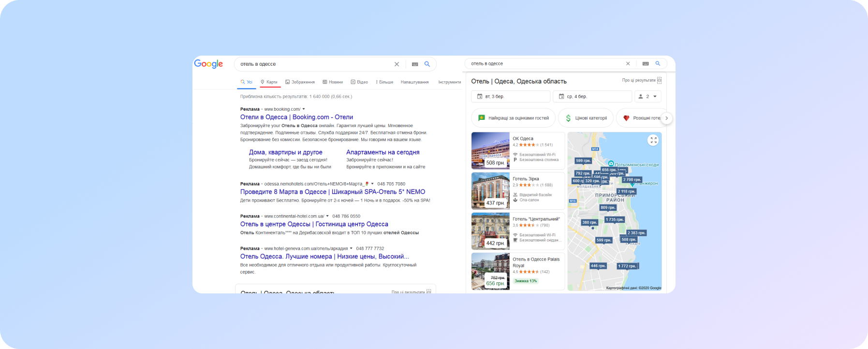Open the 'Відео' tab
This screenshot has width=868, height=349.
tap(359, 82)
